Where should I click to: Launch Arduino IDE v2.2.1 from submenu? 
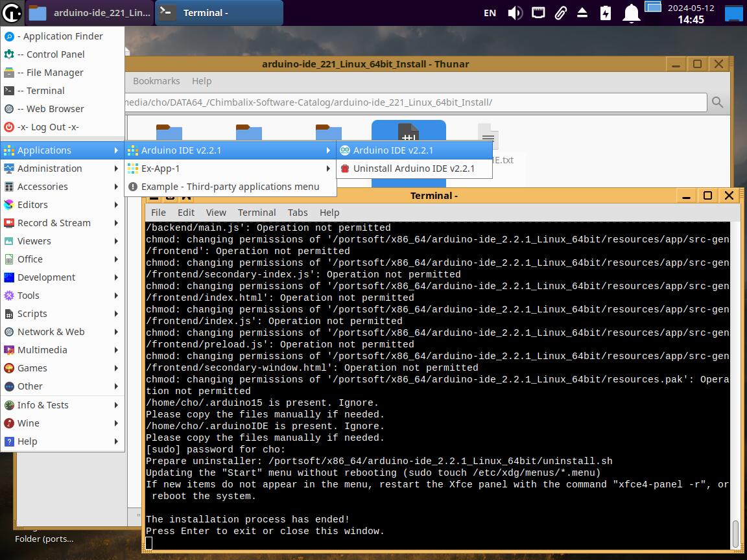pos(393,150)
